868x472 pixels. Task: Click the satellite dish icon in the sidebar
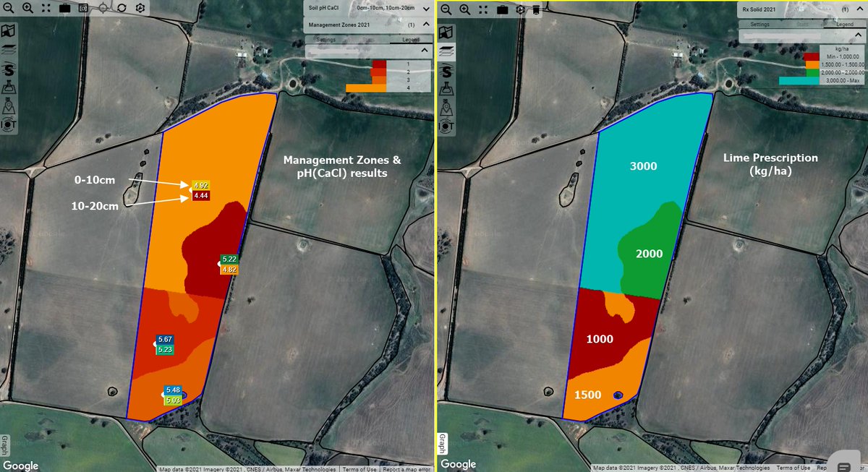(x=9, y=125)
